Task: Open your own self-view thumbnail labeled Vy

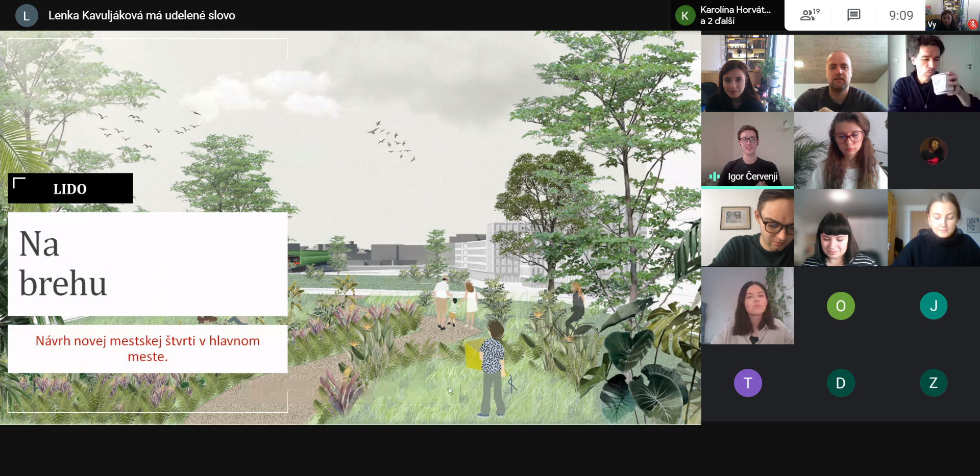Action: (952, 15)
